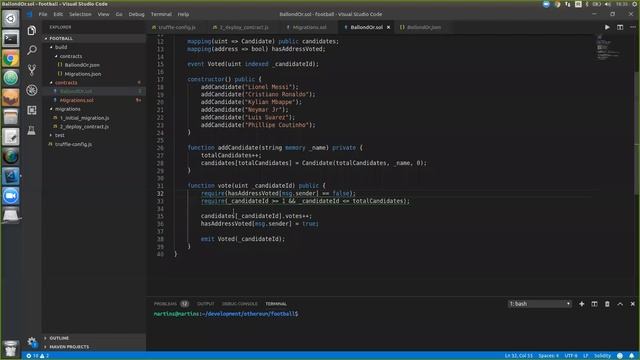The image size is (640, 360).
Task: Collapse the migrations folder
Action: pyautogui.click(x=67, y=109)
